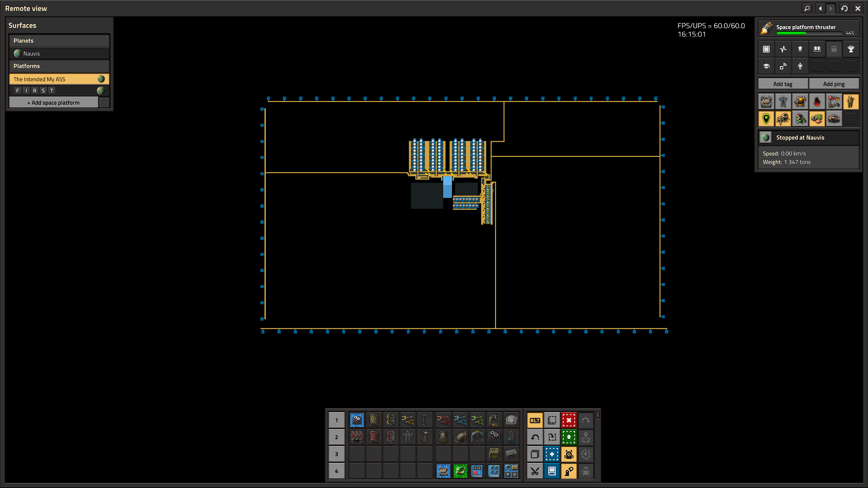Open Nauvis planet surface
The width and height of the screenshot is (868, 488).
click(59, 54)
